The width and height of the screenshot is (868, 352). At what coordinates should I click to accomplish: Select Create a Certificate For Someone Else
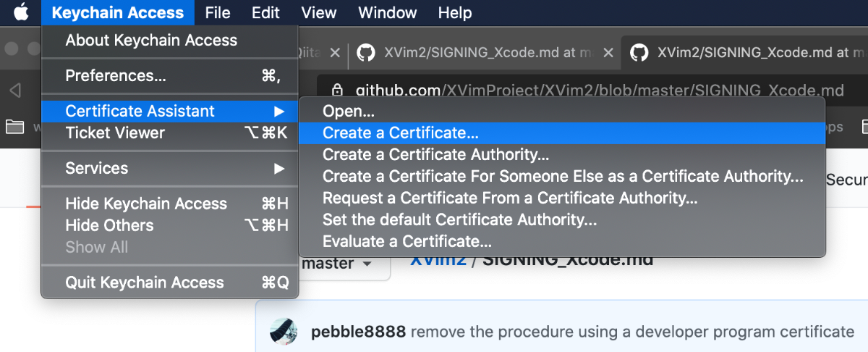562,176
